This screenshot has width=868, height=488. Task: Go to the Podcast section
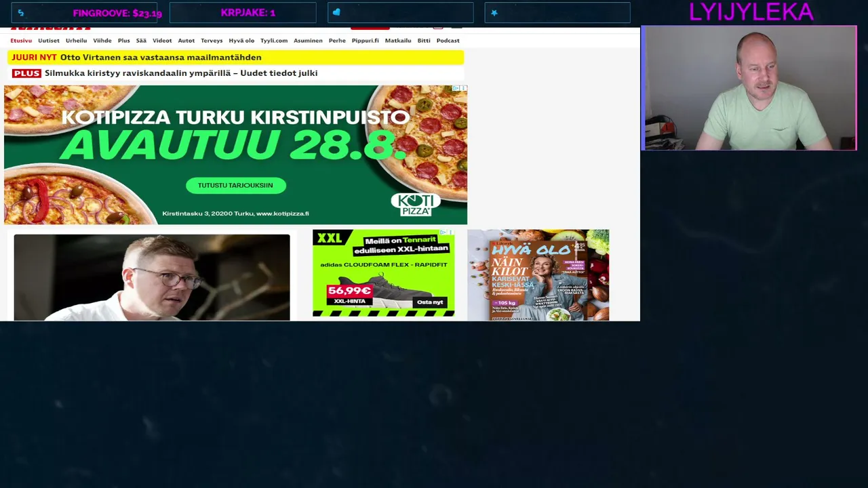[x=448, y=41]
